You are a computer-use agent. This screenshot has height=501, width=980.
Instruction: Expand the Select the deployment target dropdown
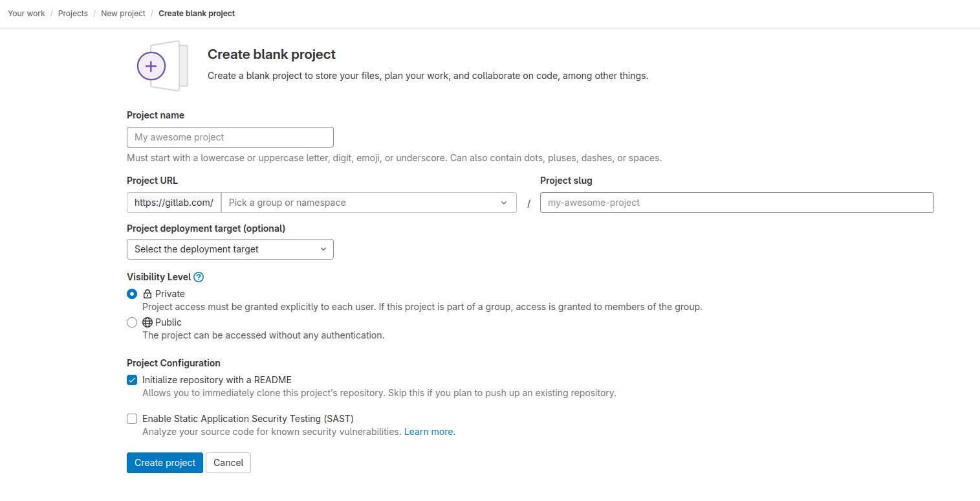(230, 249)
